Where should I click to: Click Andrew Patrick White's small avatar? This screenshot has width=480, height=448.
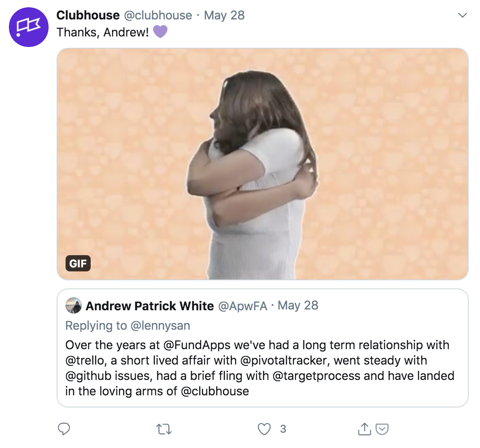coord(74,305)
